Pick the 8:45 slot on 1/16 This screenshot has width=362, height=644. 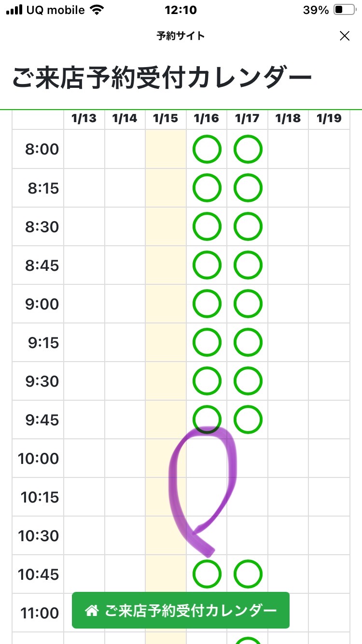(x=207, y=265)
